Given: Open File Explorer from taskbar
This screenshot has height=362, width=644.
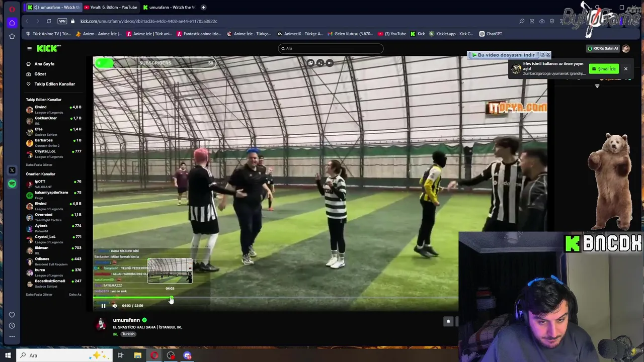Looking at the screenshot, I should (137, 355).
